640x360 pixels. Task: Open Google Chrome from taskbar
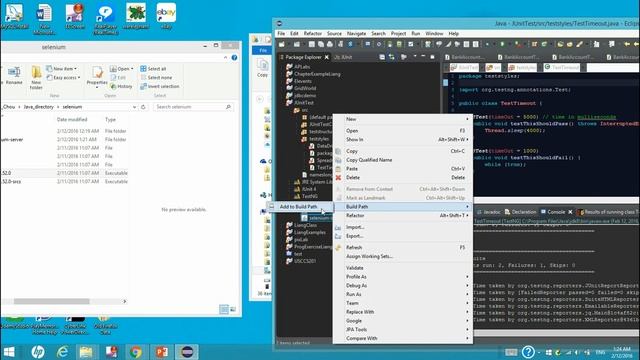pos(136,352)
